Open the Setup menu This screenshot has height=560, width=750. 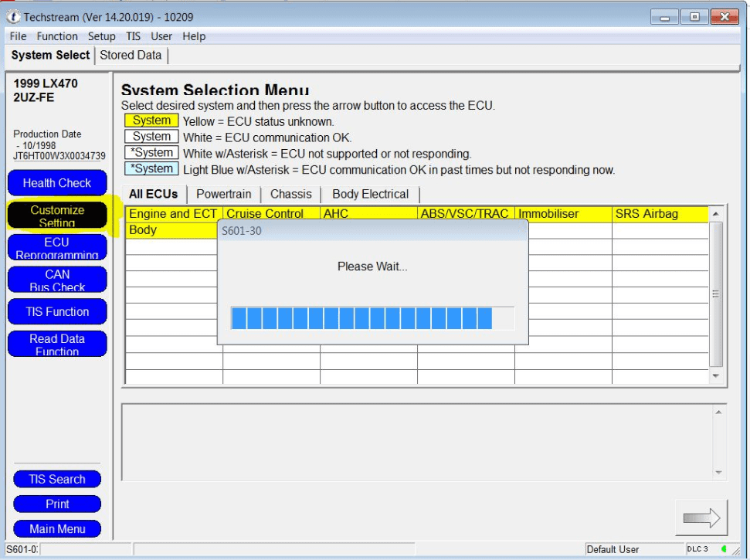[101, 36]
